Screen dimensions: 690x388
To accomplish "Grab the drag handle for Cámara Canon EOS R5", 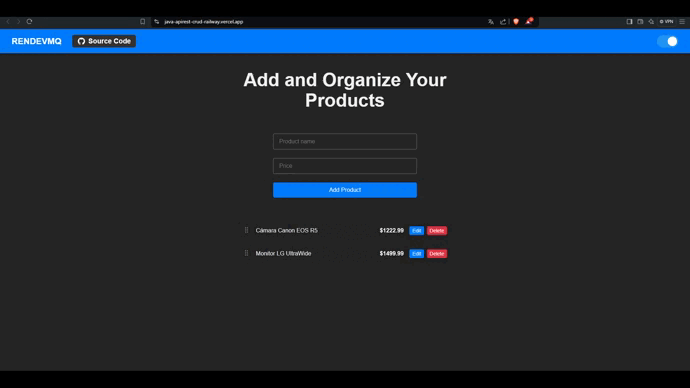I will coord(246,230).
